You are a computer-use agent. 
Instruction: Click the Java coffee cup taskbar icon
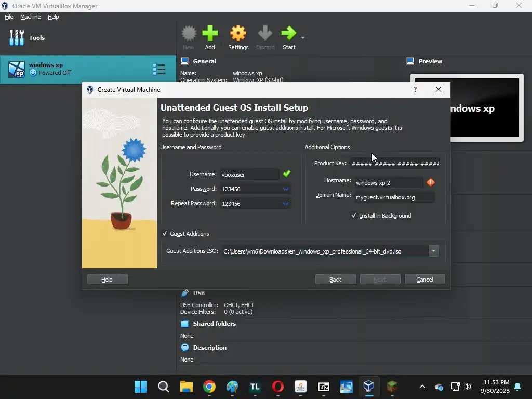point(301,387)
